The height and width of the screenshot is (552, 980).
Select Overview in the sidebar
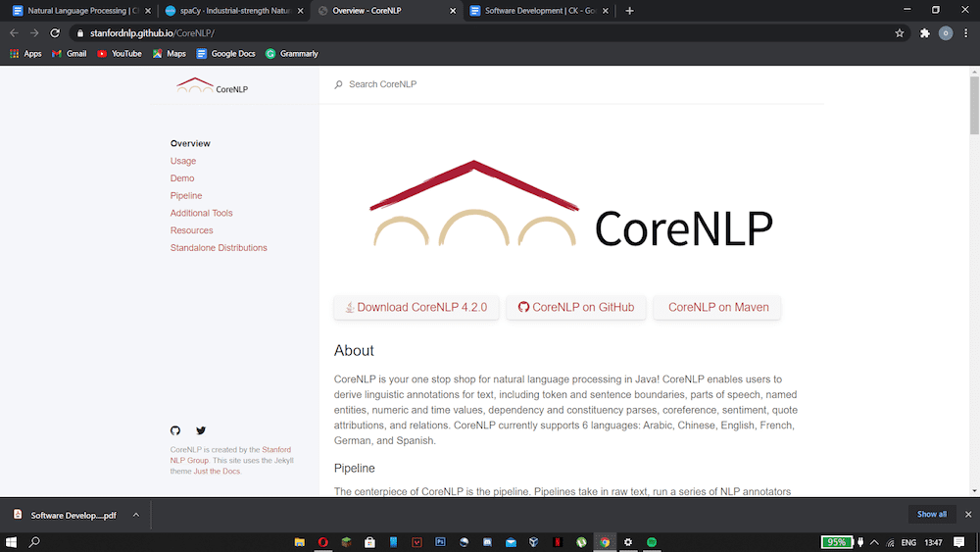click(x=191, y=143)
